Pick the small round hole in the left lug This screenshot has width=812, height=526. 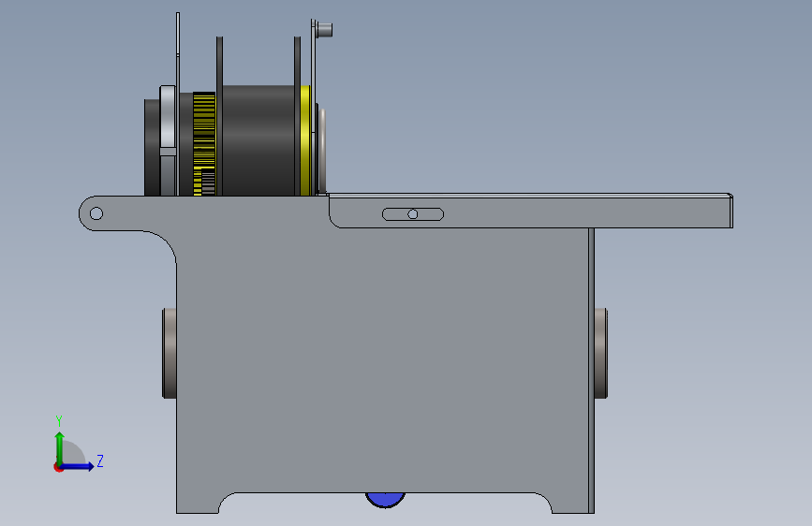point(96,213)
